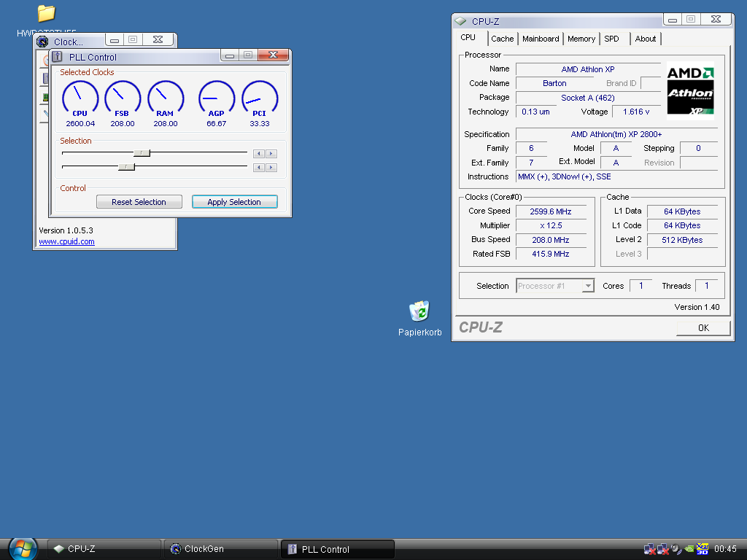
Task: Click the Voltage value '1.616 v'
Action: 636,112
